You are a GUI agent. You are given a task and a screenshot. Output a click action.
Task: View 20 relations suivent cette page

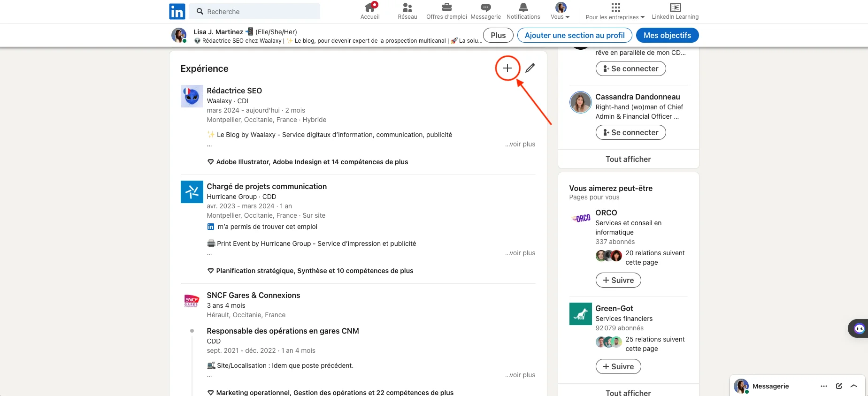tap(655, 258)
